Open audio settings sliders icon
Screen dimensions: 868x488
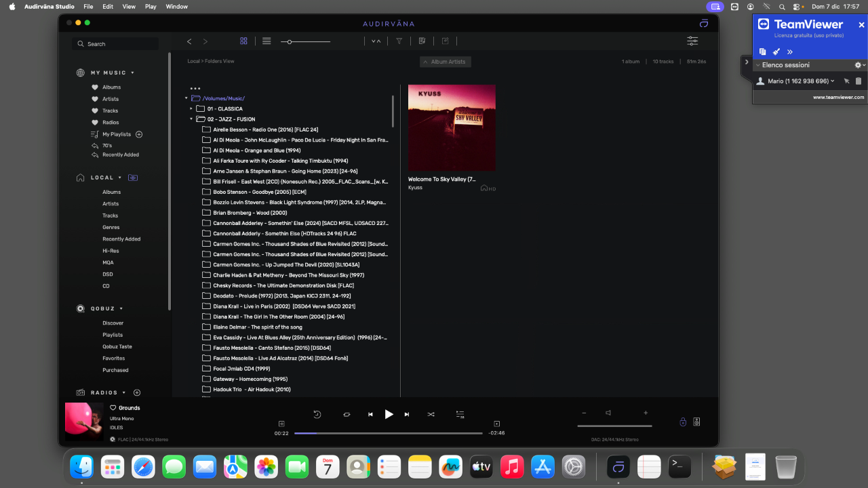pos(692,41)
